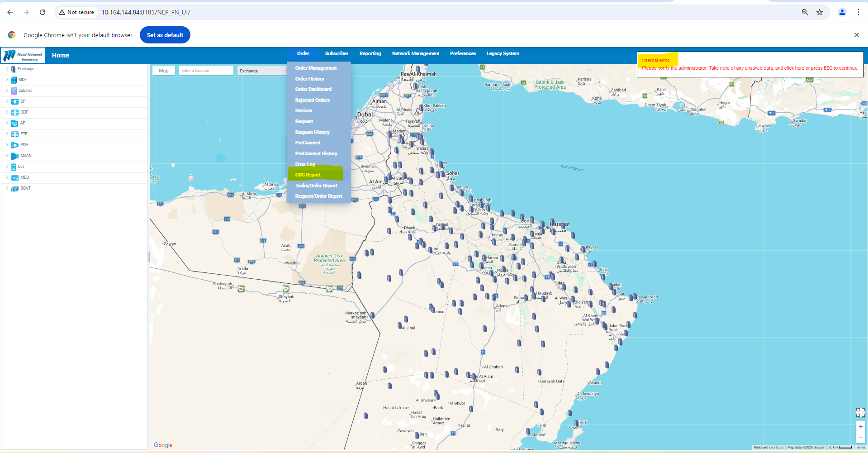
Task: Bookmark page with star icon
Action: pos(819,12)
